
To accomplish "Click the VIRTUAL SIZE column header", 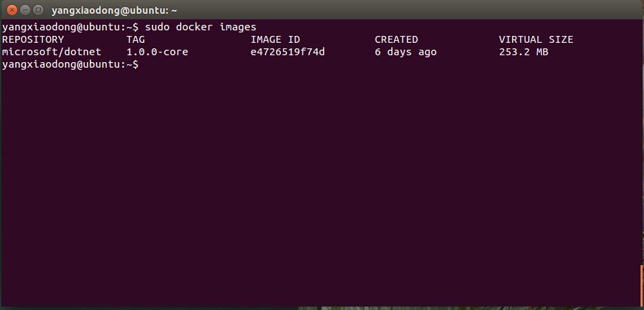I will pyautogui.click(x=536, y=39).
